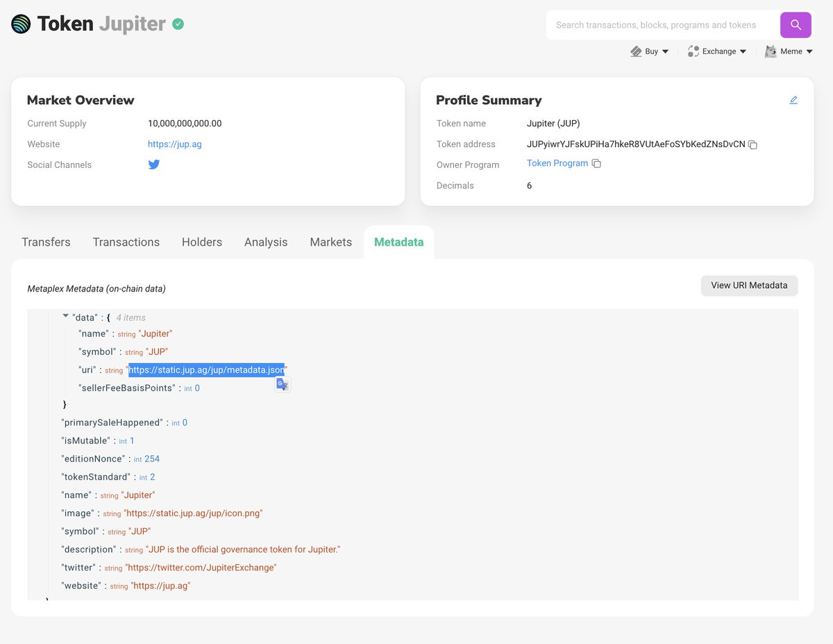Image resolution: width=833 pixels, height=644 pixels.
Task: Click the highlighted metadata.json URI string
Action: [x=206, y=370]
